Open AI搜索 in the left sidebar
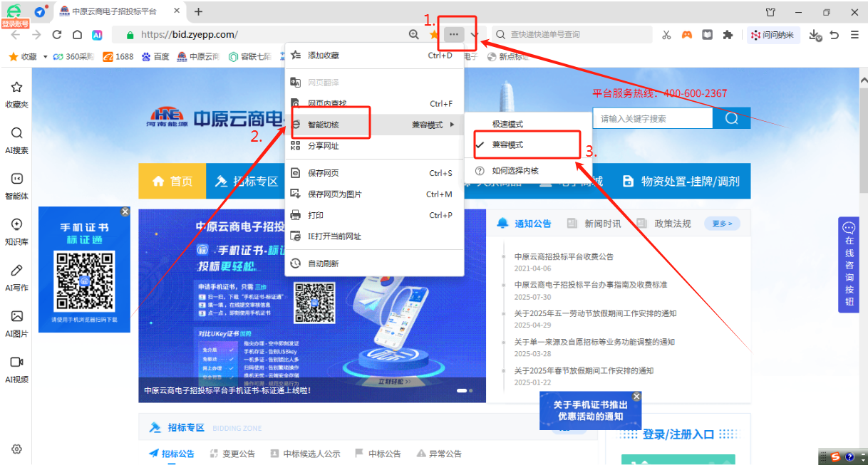Screen dimensions: 868x465 16,140
